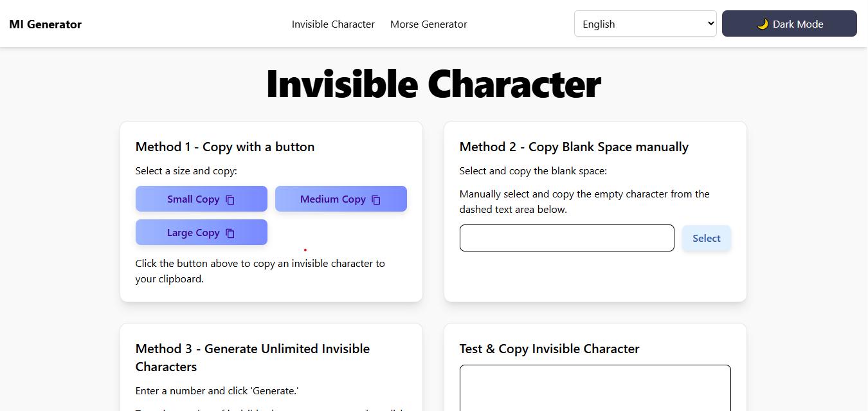The image size is (868, 411).
Task: Click the large Invisible Character page title
Action: 433,84
